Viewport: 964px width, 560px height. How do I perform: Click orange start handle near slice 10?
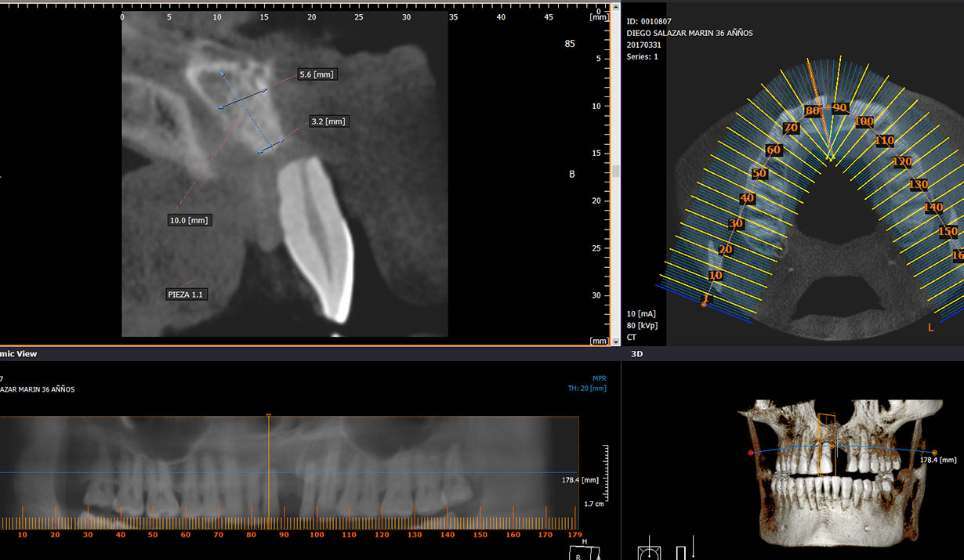point(704,303)
